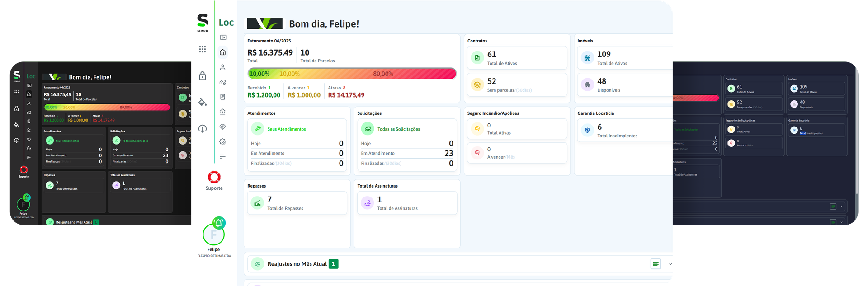
Task: Open the settings gear in the left dark sidebar
Action: [x=29, y=148]
